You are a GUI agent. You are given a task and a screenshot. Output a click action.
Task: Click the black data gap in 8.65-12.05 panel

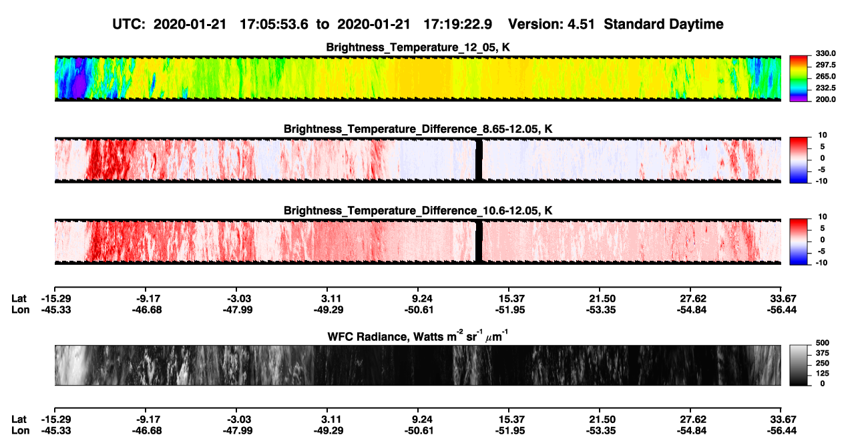(479, 159)
